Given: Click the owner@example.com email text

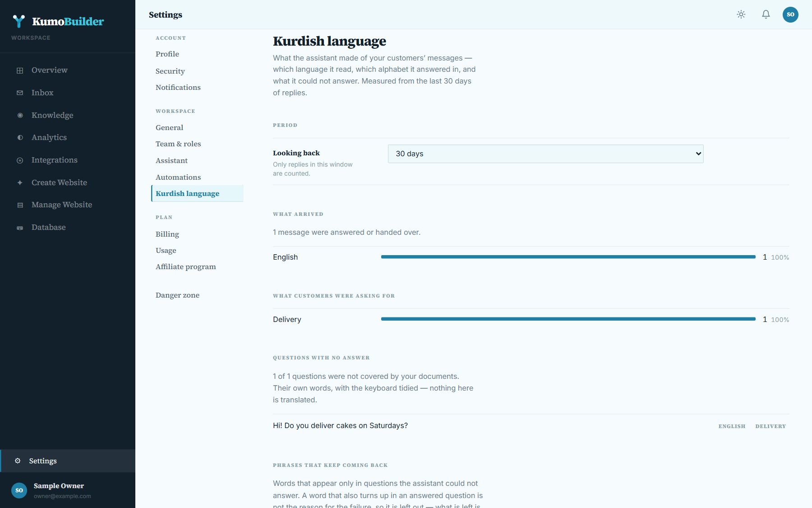Looking at the screenshot, I should point(62,496).
